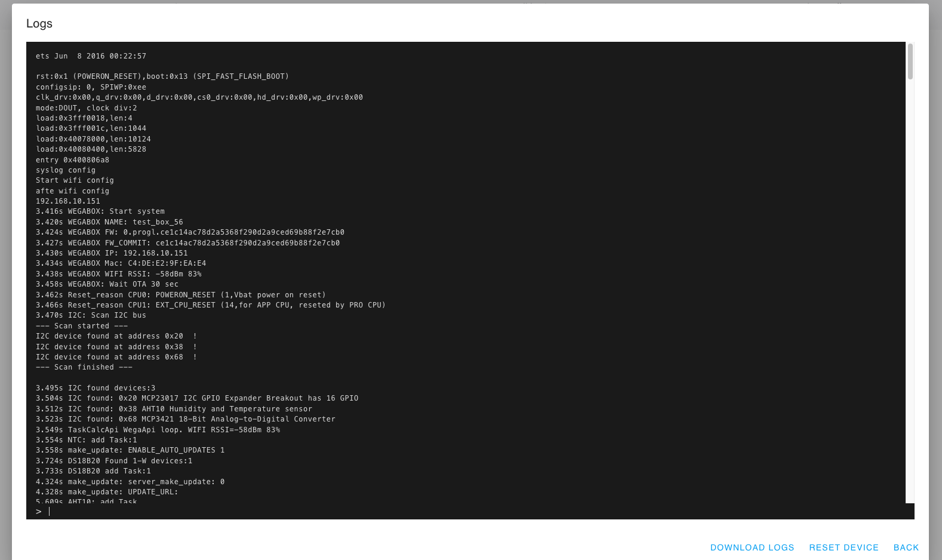Click the Logs dialog title
The image size is (942, 560).
coord(39,24)
